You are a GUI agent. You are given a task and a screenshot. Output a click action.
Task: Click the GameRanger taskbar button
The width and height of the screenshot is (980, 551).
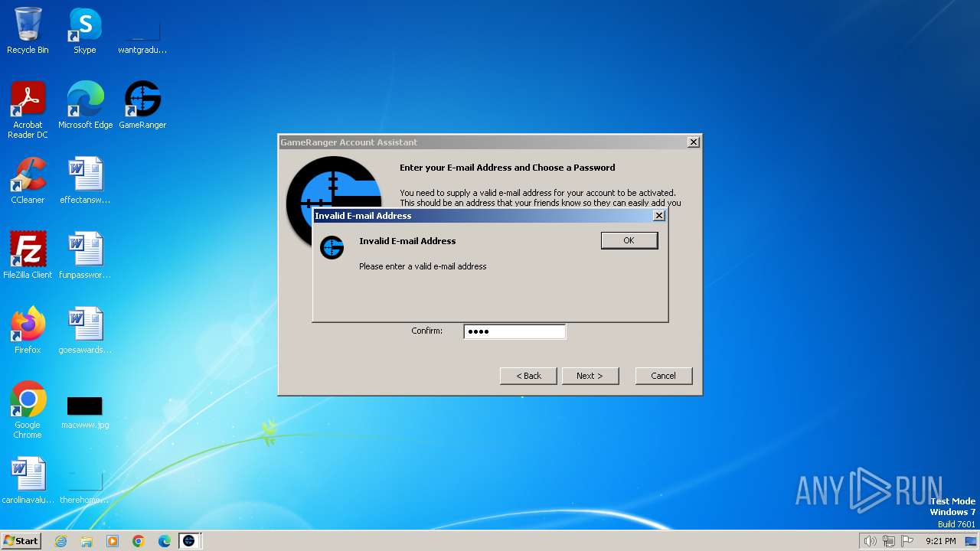click(x=189, y=541)
